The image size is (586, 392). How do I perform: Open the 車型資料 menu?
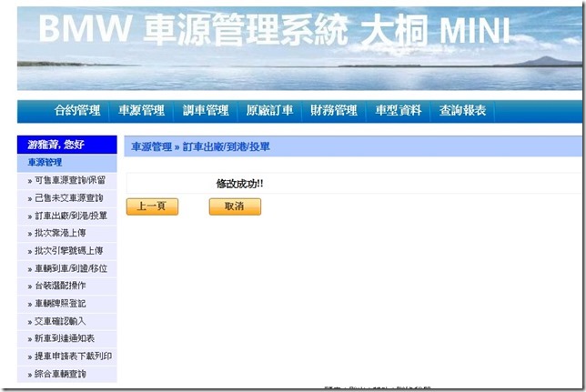click(398, 111)
